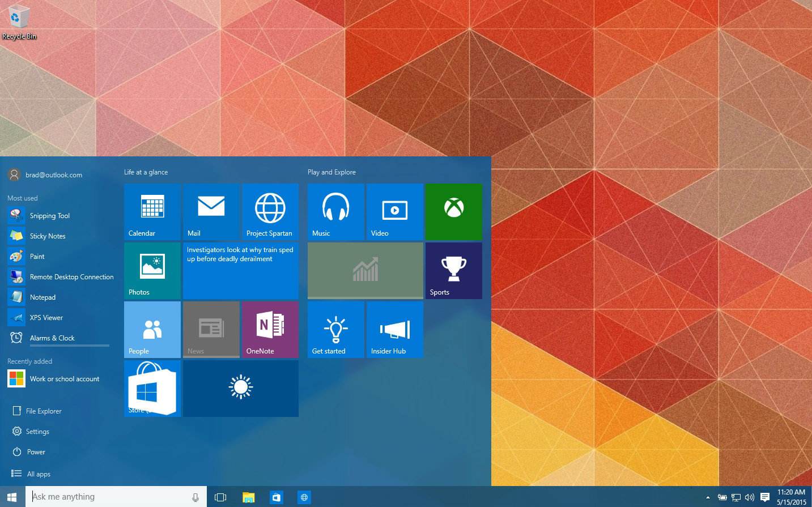Viewport: 812px width, 507px height.
Task: Open the Photos tile
Action: [x=152, y=270]
